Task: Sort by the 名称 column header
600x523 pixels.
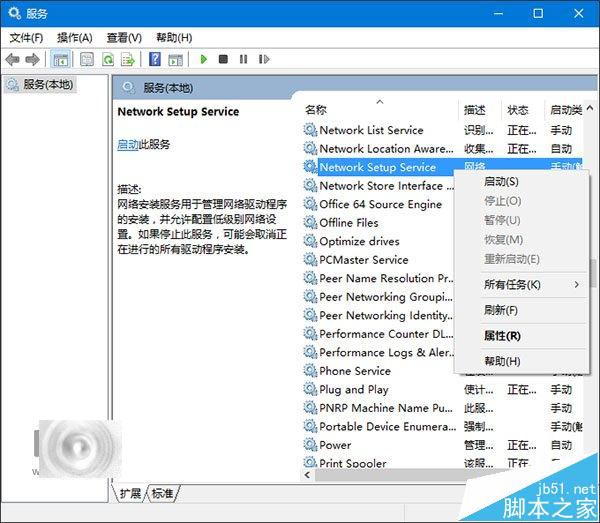Action: tap(317, 109)
